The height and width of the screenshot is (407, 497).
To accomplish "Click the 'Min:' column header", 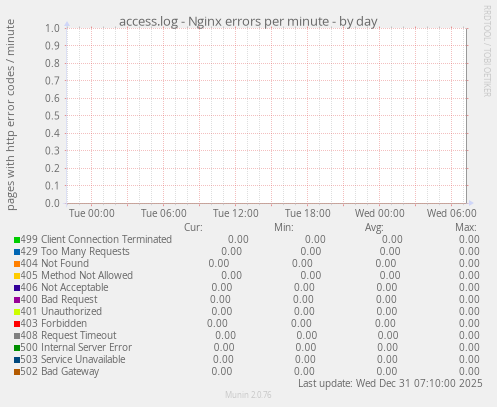I will tap(284, 227).
